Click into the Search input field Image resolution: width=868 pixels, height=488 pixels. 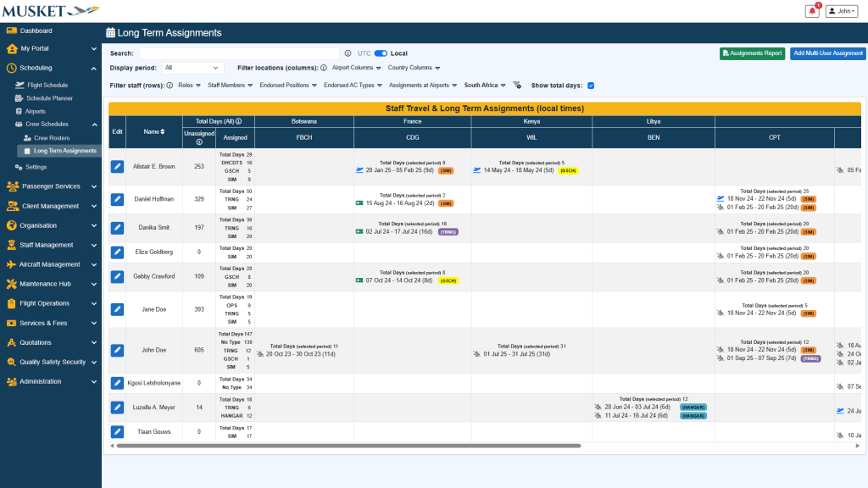[x=239, y=53]
